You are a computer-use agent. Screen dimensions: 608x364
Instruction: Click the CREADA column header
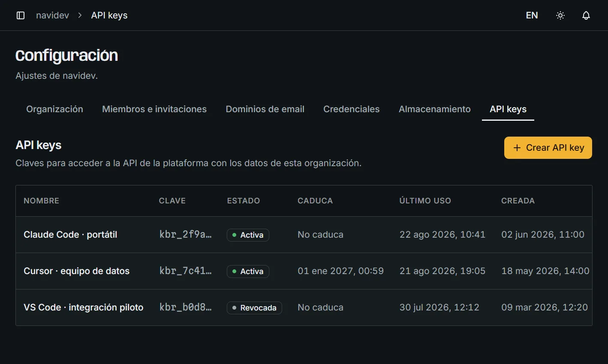click(518, 201)
